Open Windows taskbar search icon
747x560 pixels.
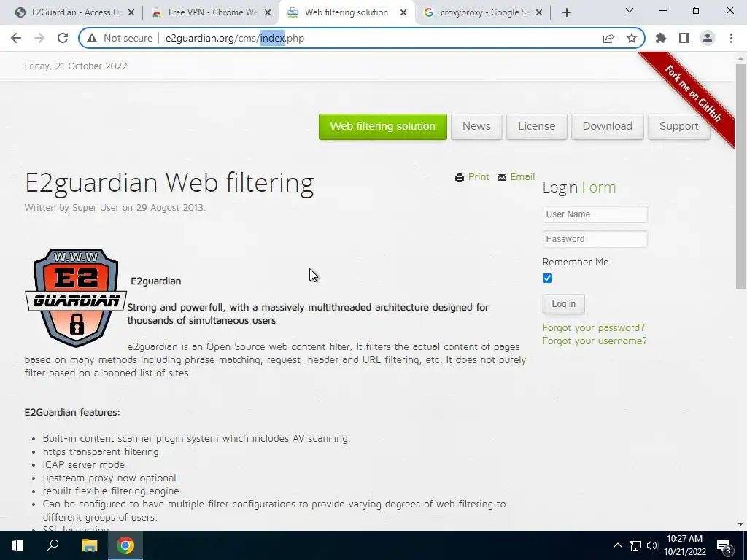(53, 545)
